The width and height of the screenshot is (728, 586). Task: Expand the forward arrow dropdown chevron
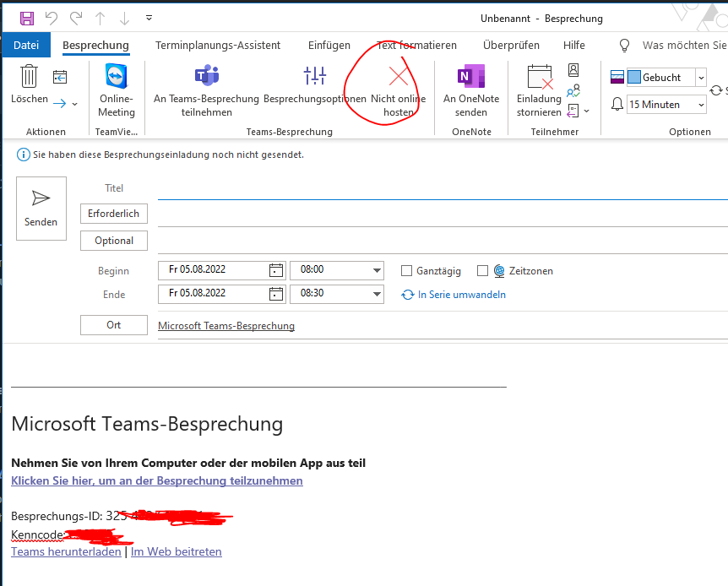coord(75,104)
